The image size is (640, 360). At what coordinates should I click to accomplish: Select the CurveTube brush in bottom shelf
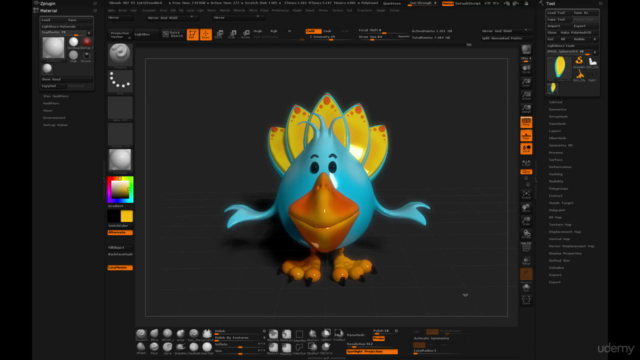click(x=207, y=335)
